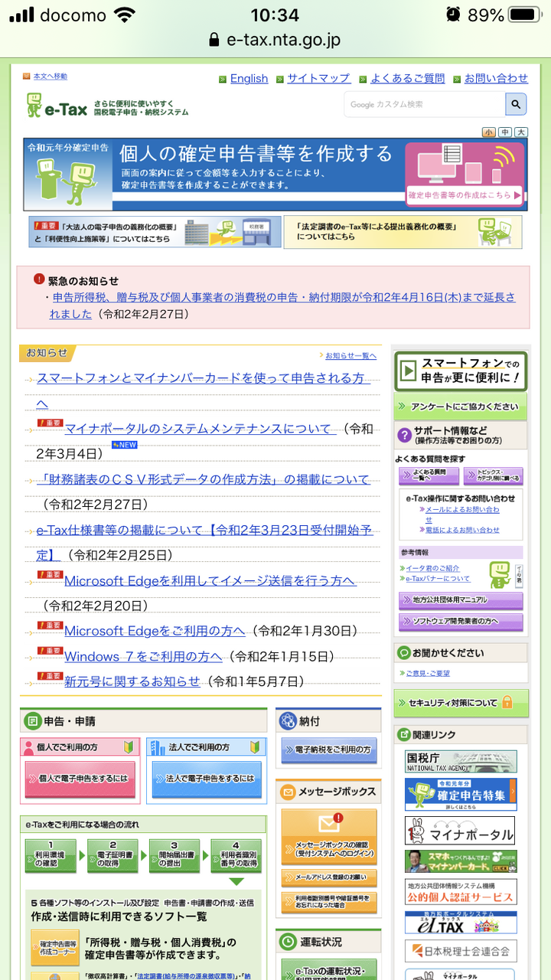Tap the alarm clock status icon

tap(453, 15)
